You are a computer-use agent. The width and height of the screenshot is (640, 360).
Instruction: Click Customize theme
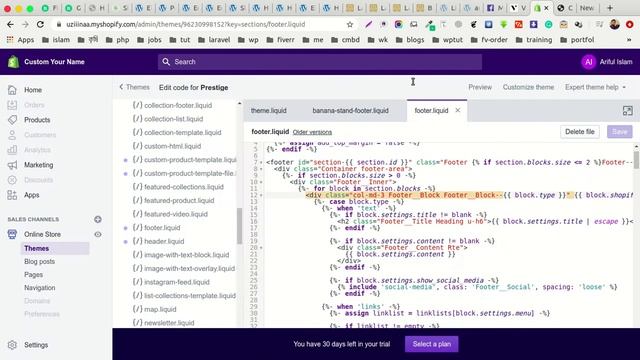click(528, 87)
